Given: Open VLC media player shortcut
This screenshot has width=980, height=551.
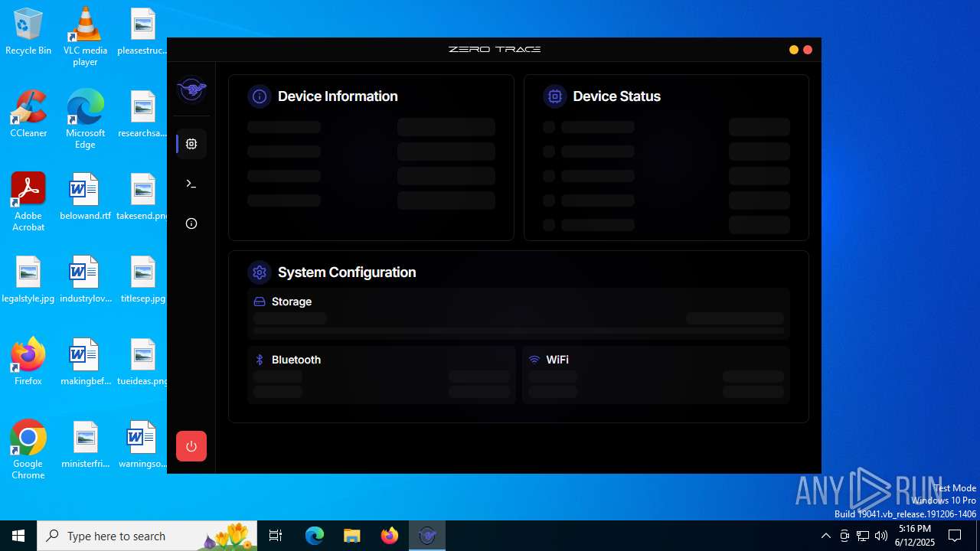Looking at the screenshot, I should 85,37.
